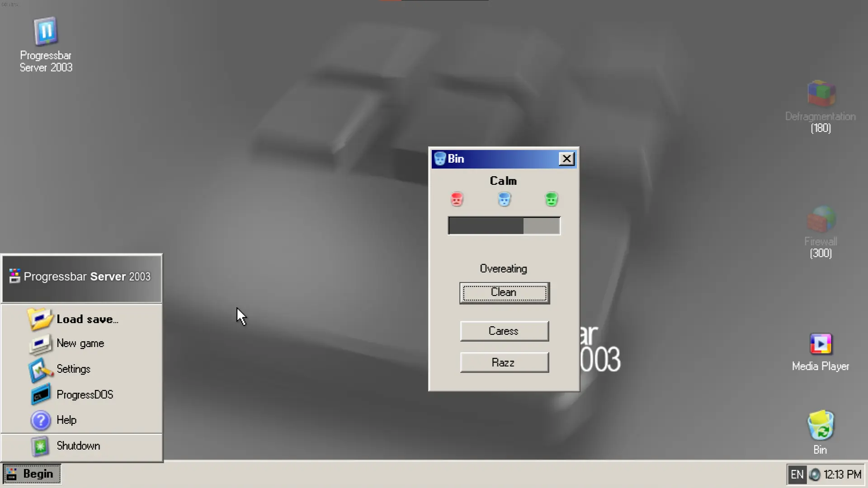Click the volume icon in system tray

click(814, 474)
